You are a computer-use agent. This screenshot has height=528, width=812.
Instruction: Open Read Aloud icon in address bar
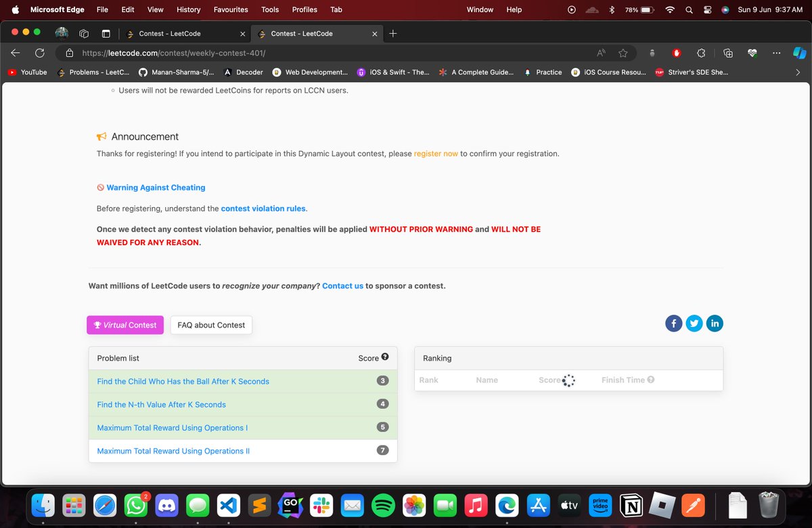pyautogui.click(x=601, y=53)
